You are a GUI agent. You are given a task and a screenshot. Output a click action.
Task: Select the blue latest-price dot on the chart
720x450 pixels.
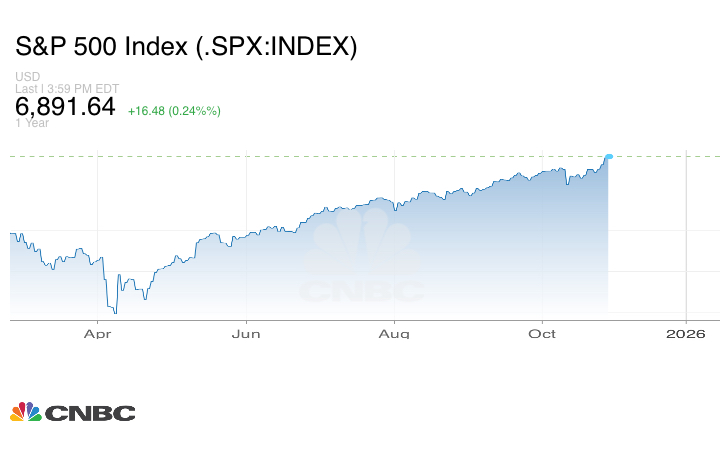coord(608,157)
